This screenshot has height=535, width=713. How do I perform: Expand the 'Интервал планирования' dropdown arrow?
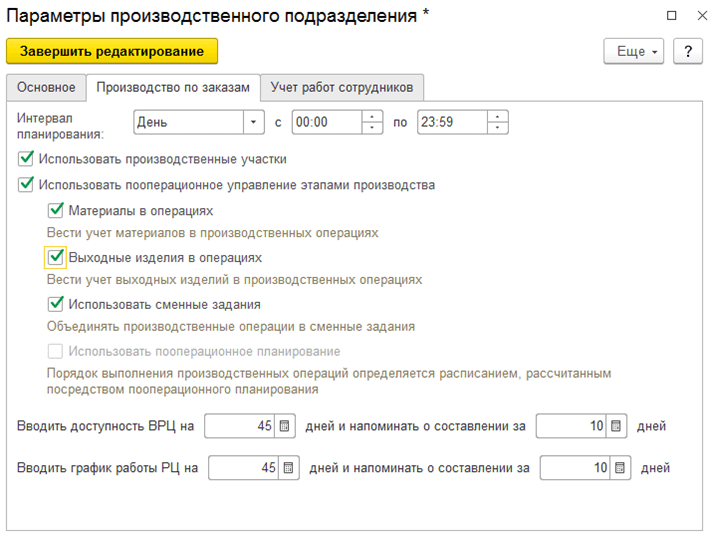(251, 123)
